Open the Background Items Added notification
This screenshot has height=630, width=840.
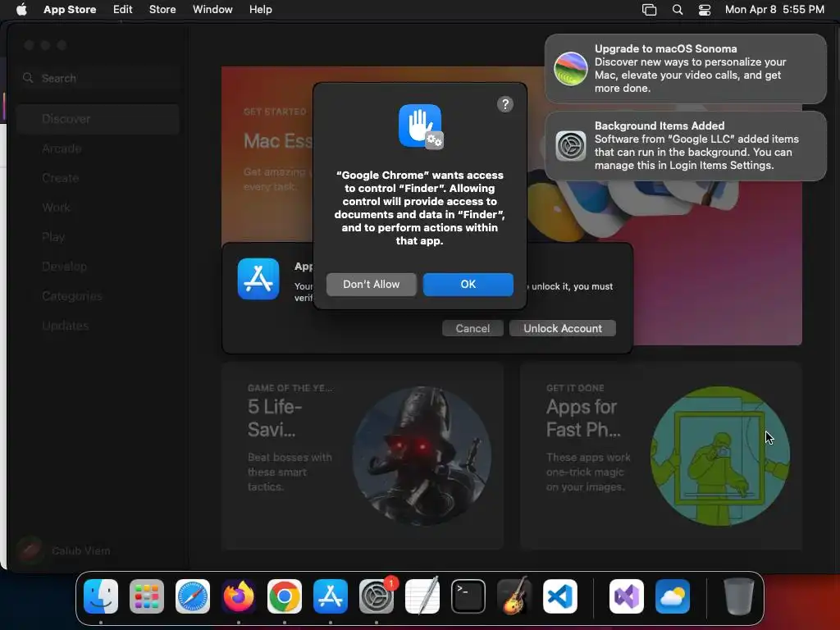686,146
